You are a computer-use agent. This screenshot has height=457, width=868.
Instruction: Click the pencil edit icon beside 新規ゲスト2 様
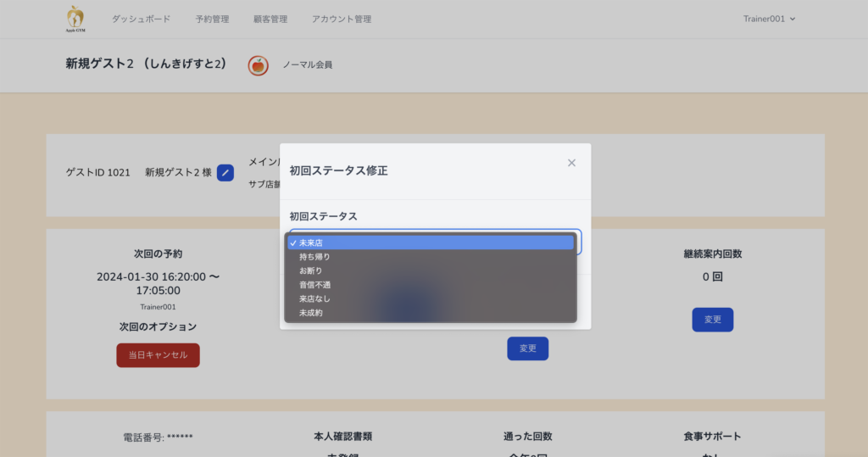coord(225,172)
